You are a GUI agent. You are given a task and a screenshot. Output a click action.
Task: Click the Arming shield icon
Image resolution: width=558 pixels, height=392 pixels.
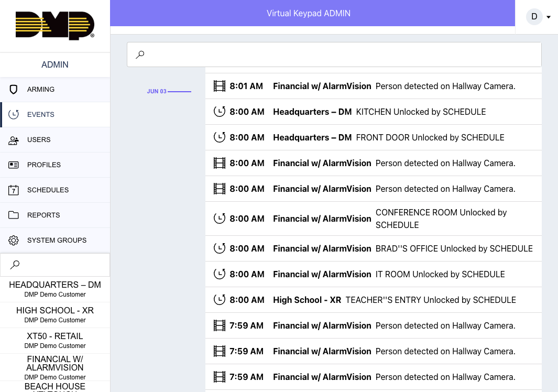point(14,90)
